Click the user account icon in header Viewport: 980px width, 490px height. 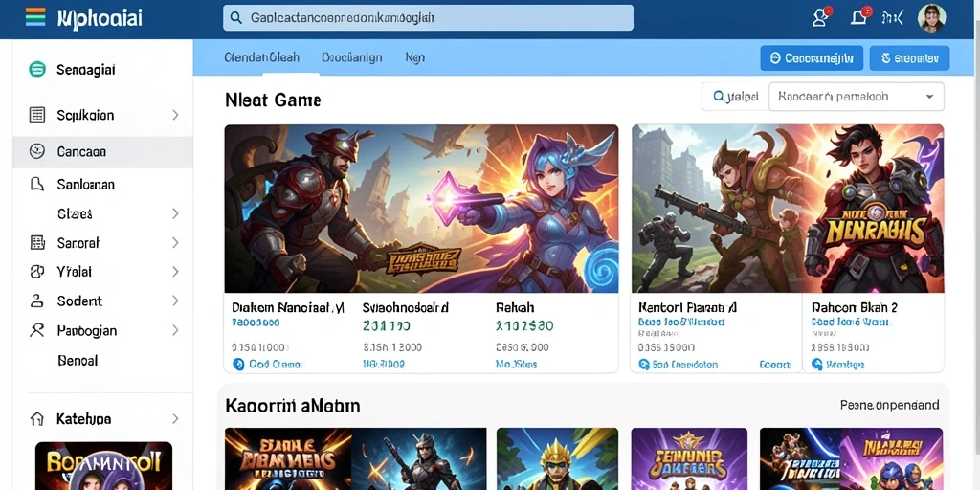pyautogui.click(x=820, y=17)
